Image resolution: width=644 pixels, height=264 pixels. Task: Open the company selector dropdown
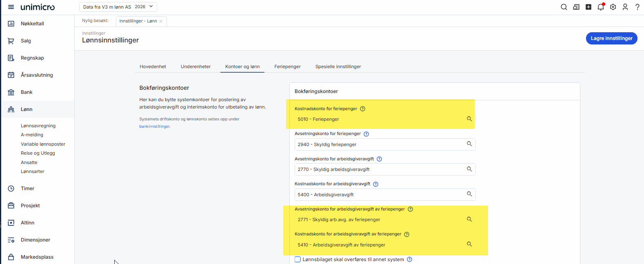pyautogui.click(x=118, y=7)
